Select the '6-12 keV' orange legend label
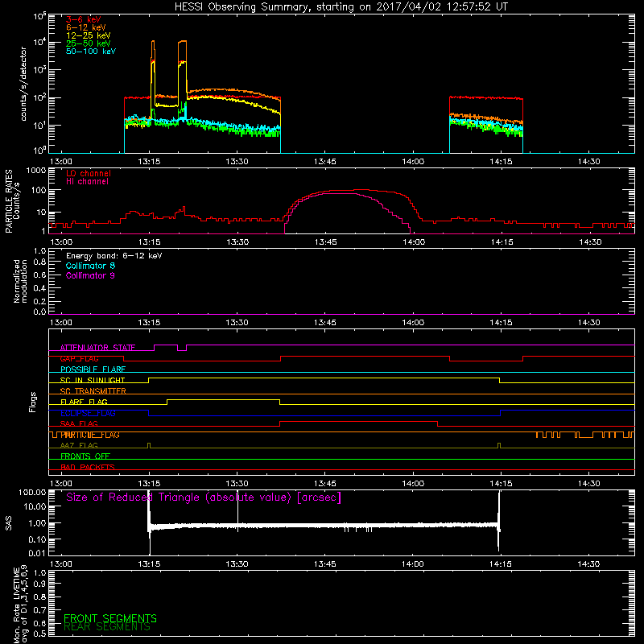The width and height of the screenshot is (644, 644). tap(86, 27)
